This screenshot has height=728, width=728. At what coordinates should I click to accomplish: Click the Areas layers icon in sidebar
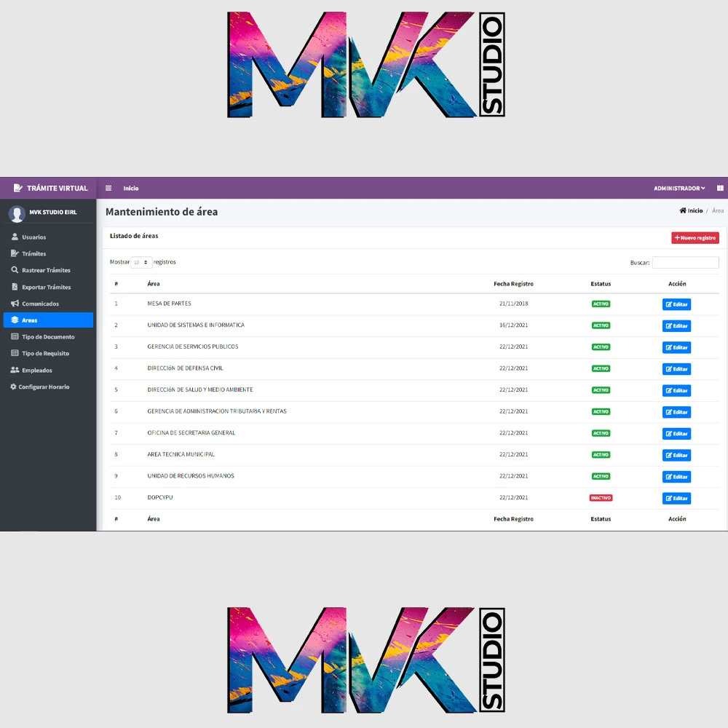pos(15,320)
